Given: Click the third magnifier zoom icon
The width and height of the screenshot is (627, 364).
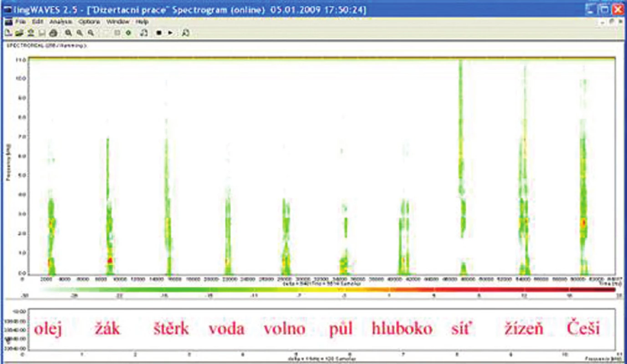Looking at the screenshot, I should pyautogui.click(x=91, y=33).
